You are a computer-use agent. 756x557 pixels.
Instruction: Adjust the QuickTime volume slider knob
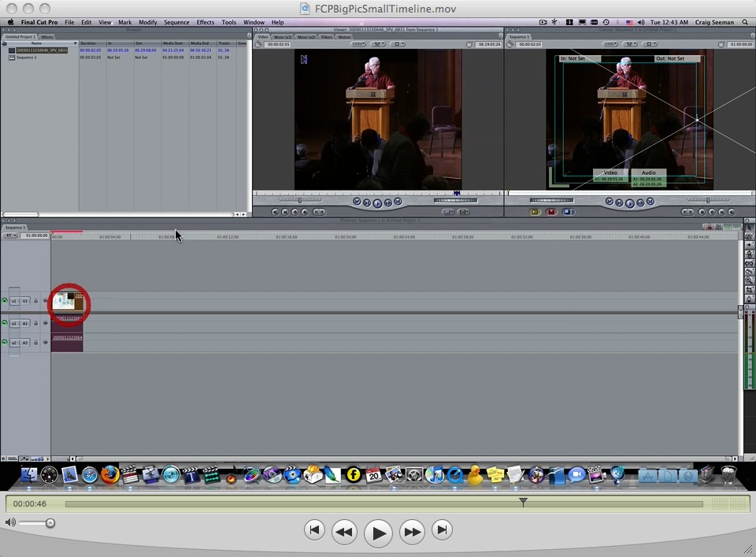pyautogui.click(x=50, y=523)
